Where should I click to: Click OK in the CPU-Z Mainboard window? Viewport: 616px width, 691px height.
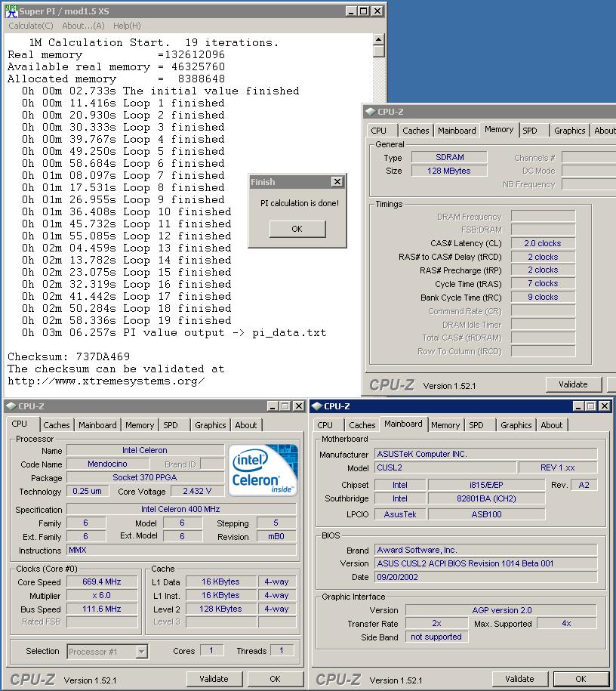pyautogui.click(x=580, y=679)
